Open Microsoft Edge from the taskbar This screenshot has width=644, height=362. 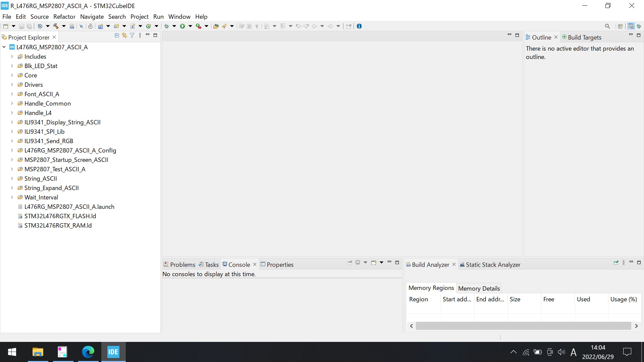click(88, 352)
